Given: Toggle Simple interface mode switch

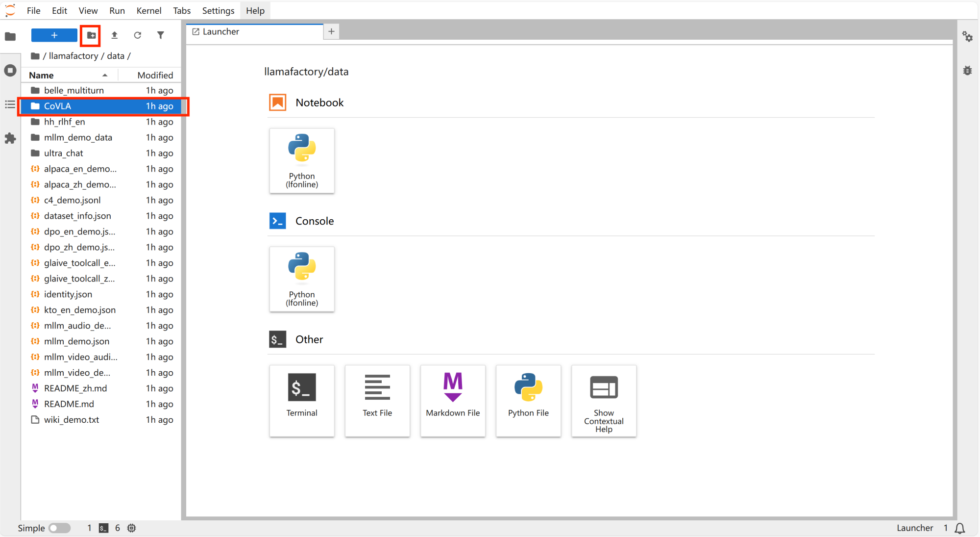Looking at the screenshot, I should point(60,528).
